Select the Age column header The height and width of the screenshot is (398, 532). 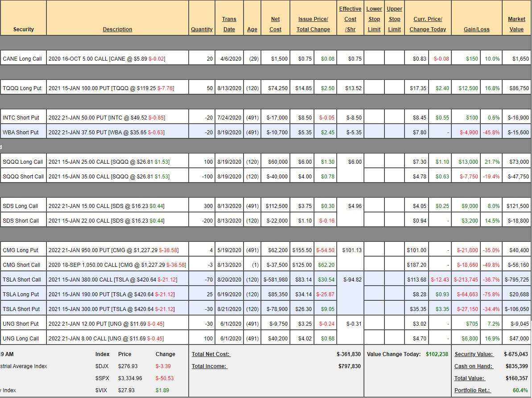(x=252, y=29)
